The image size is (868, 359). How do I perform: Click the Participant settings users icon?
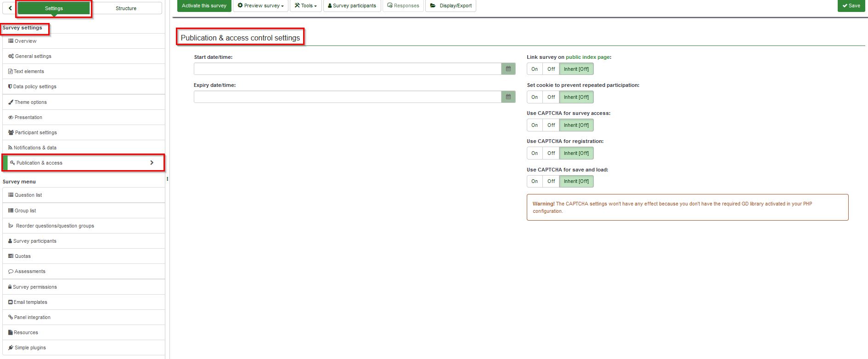11,132
